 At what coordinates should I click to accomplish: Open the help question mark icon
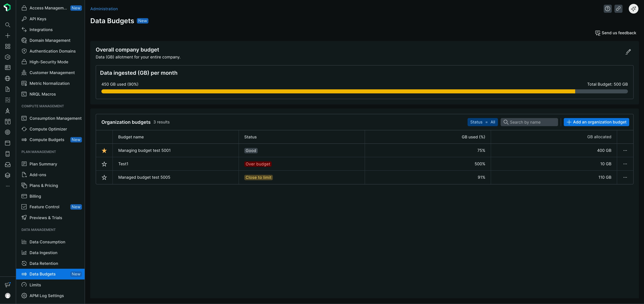[608, 9]
